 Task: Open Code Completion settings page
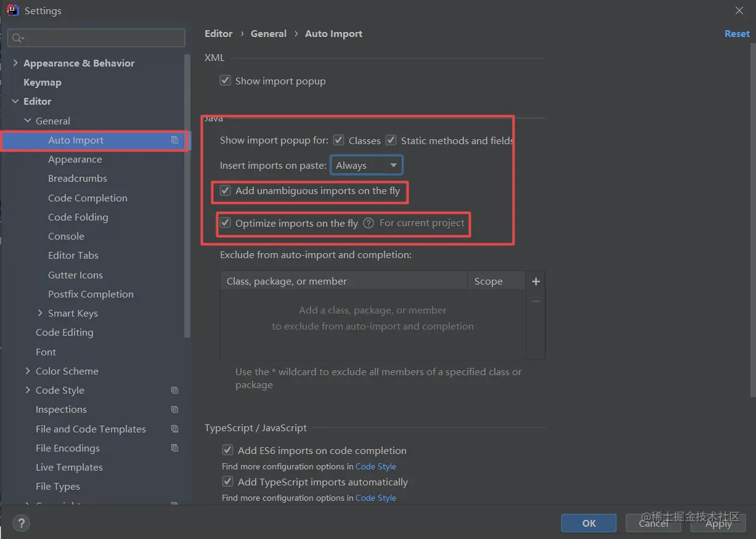pos(88,198)
